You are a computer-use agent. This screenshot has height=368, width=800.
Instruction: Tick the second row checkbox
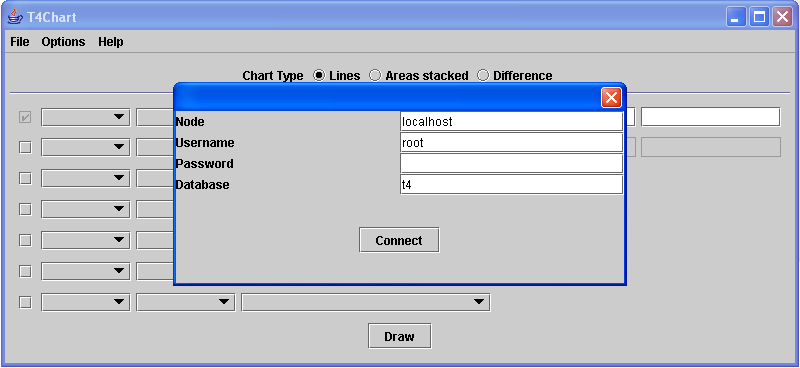(25, 148)
